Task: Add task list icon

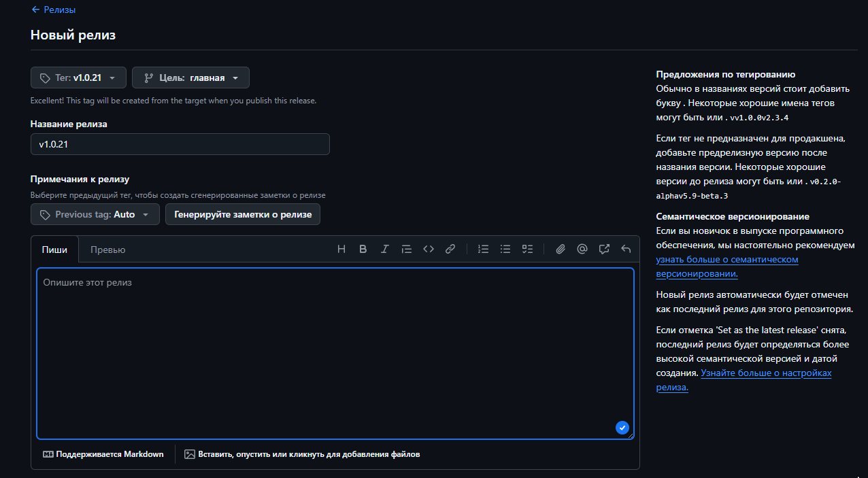Action: click(527, 250)
